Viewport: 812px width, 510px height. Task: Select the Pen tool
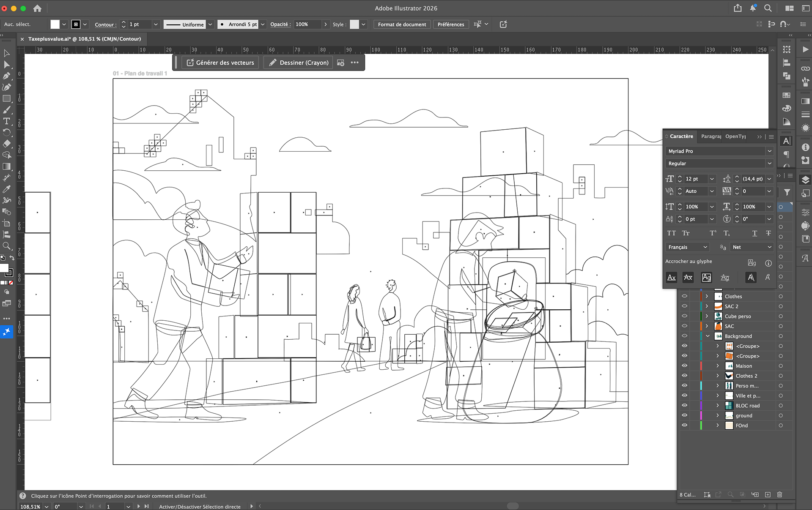tap(6, 76)
